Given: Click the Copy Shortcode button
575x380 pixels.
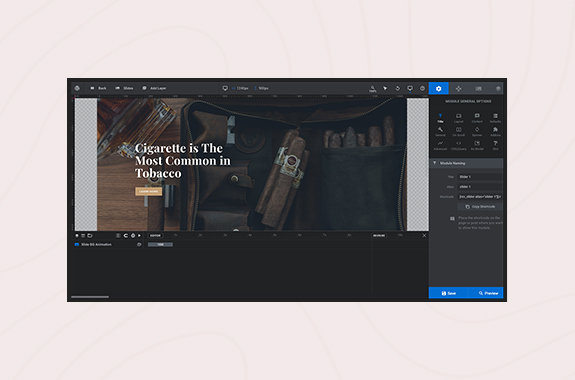Looking at the screenshot, I should pyautogui.click(x=480, y=207).
